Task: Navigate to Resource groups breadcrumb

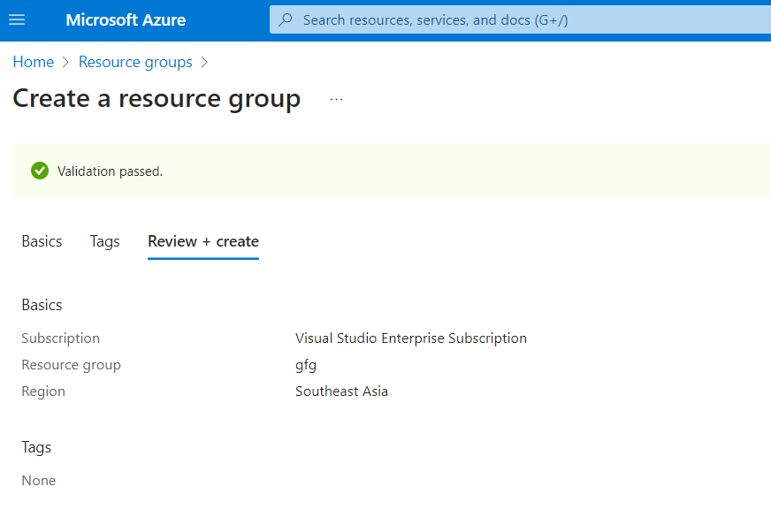Action: pyautogui.click(x=135, y=62)
